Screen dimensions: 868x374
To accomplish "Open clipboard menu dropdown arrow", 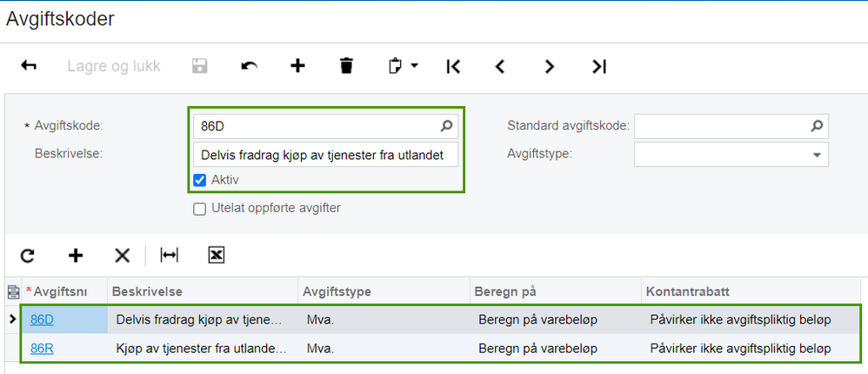I will tap(415, 66).
